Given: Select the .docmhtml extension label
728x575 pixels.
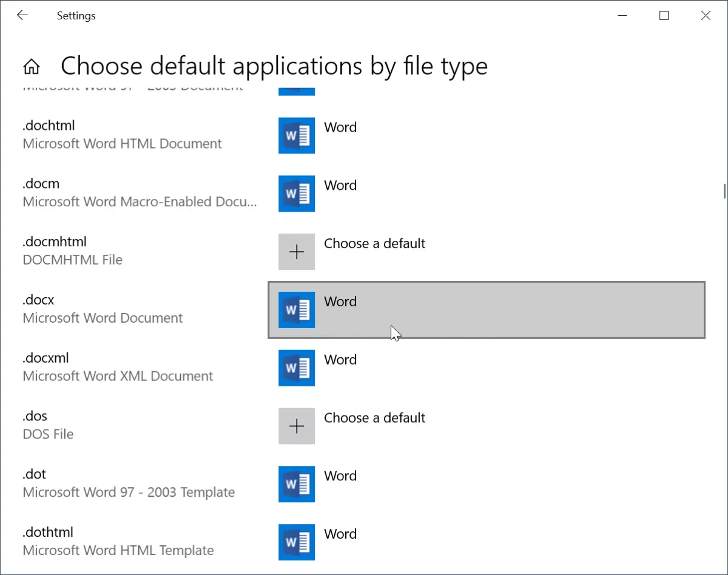Looking at the screenshot, I should coord(55,242).
